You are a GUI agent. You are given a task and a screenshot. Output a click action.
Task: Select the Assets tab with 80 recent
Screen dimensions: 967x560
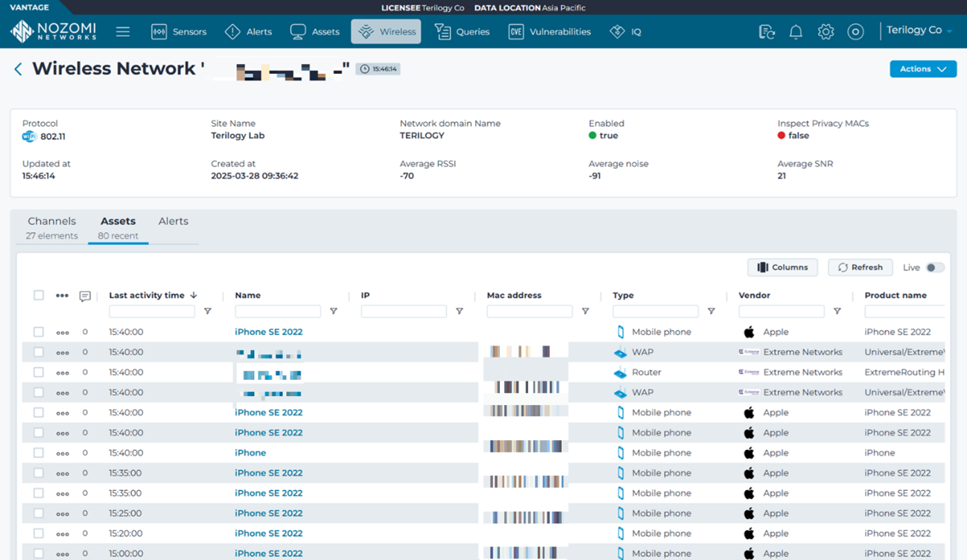click(118, 228)
